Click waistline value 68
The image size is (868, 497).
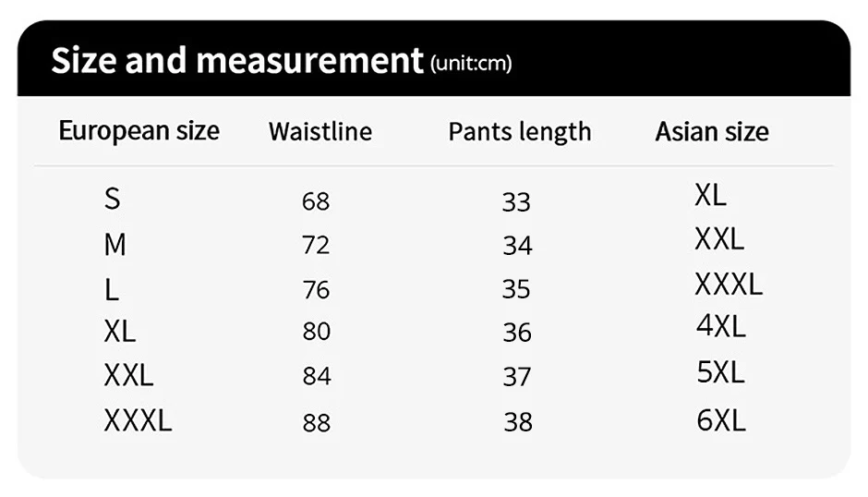point(316,200)
